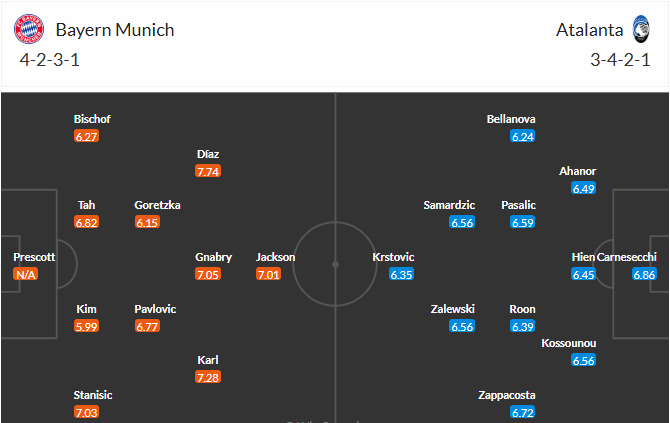
Task: Click Gnabry's 7.05 rating badge
Action: pyautogui.click(x=208, y=274)
